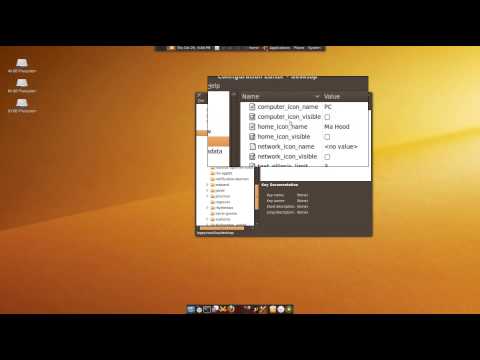Viewport: 480px width, 360px height.
Task: Click the 'PC' value cell
Action: coord(328,107)
